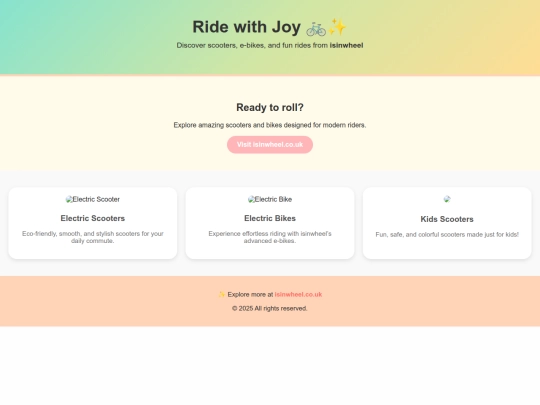
Task: Click the broken Electric Scooter image
Action: coord(93,199)
